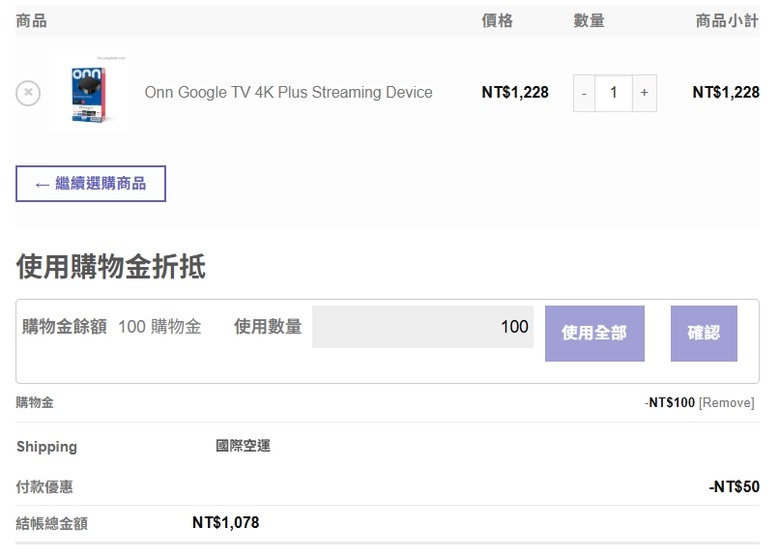Click the 使用全部 button
The image size is (780, 556).
tap(594, 333)
